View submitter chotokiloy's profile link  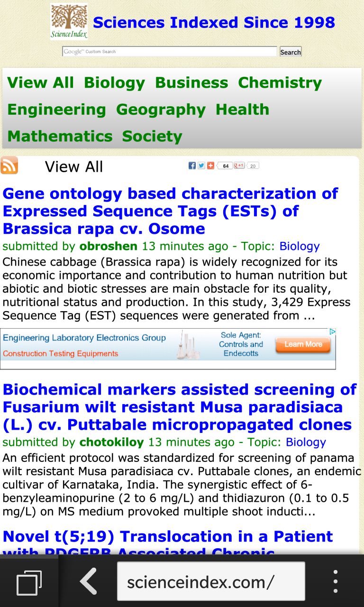(111, 442)
